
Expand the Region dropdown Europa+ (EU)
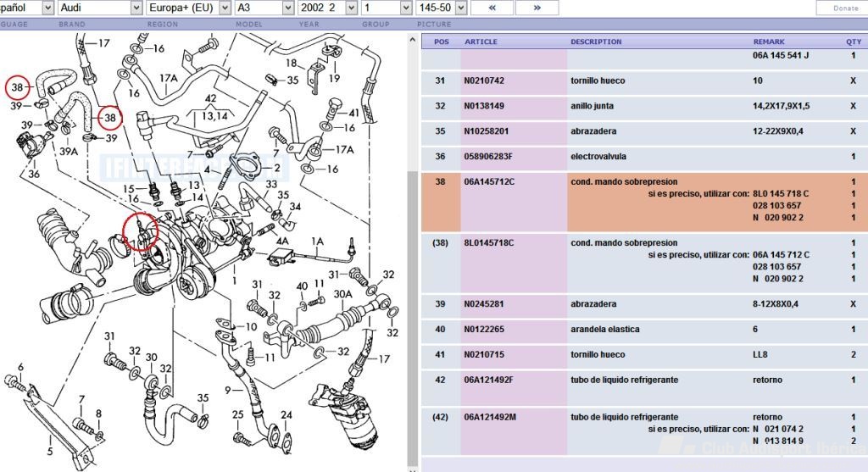click(188, 8)
